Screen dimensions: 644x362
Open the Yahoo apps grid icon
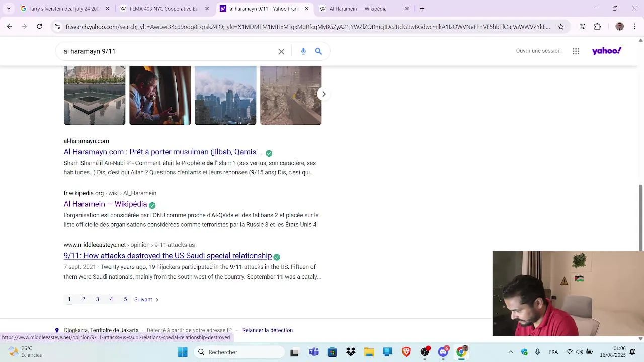pos(576,51)
